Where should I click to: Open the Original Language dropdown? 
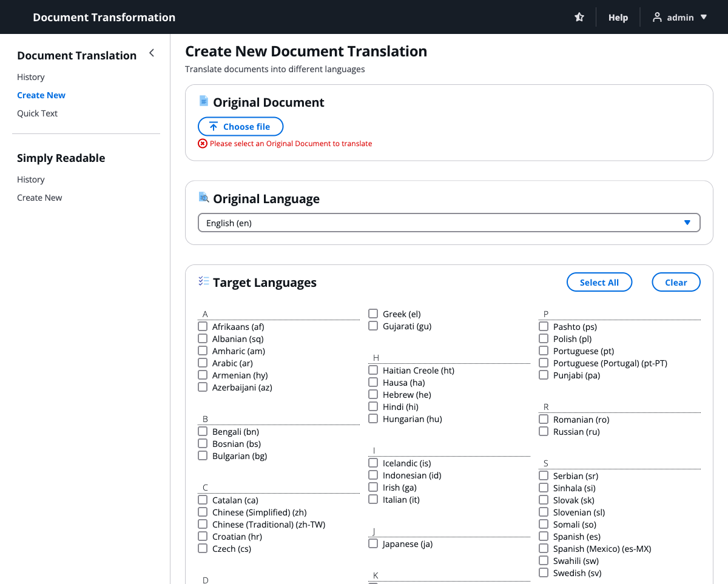449,223
